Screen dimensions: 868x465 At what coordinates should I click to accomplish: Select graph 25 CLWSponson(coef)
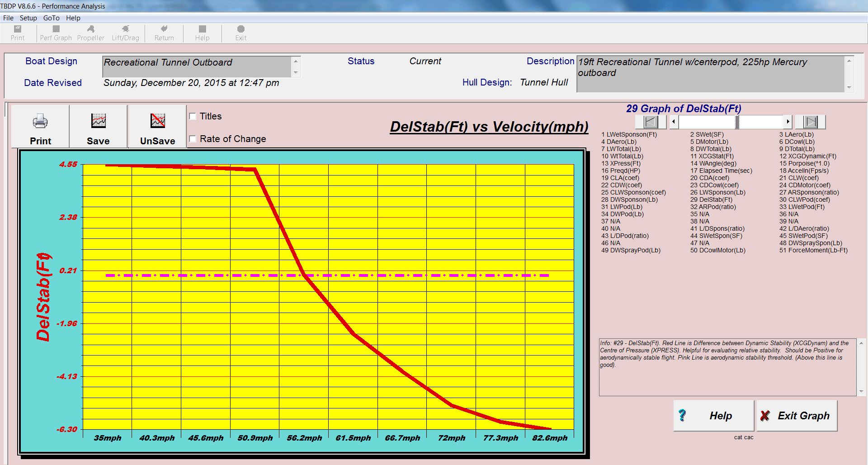[633, 192]
